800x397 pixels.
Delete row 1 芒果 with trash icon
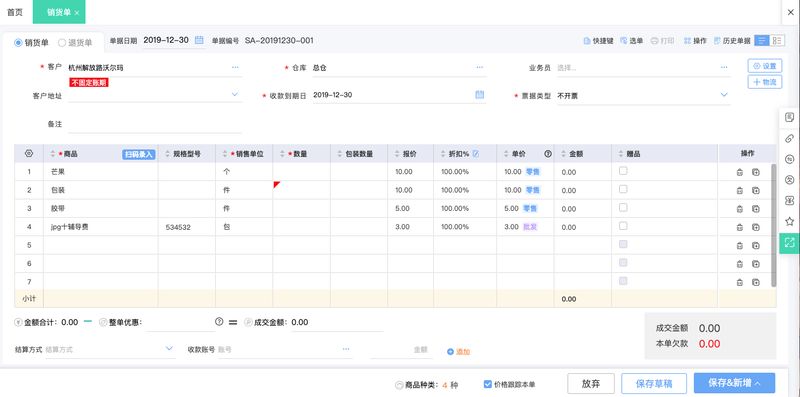(x=740, y=172)
